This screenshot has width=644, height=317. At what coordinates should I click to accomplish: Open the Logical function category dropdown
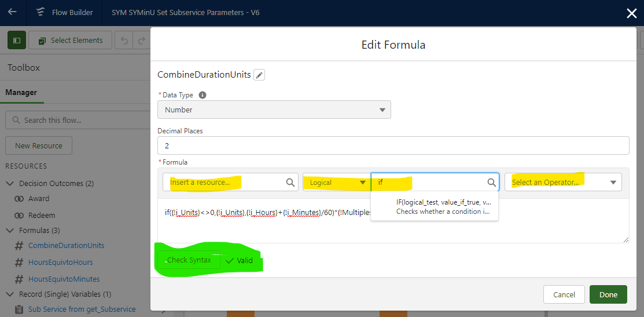336,182
